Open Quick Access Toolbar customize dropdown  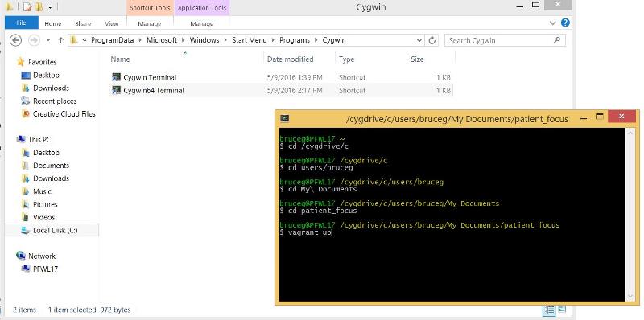[50, 7]
